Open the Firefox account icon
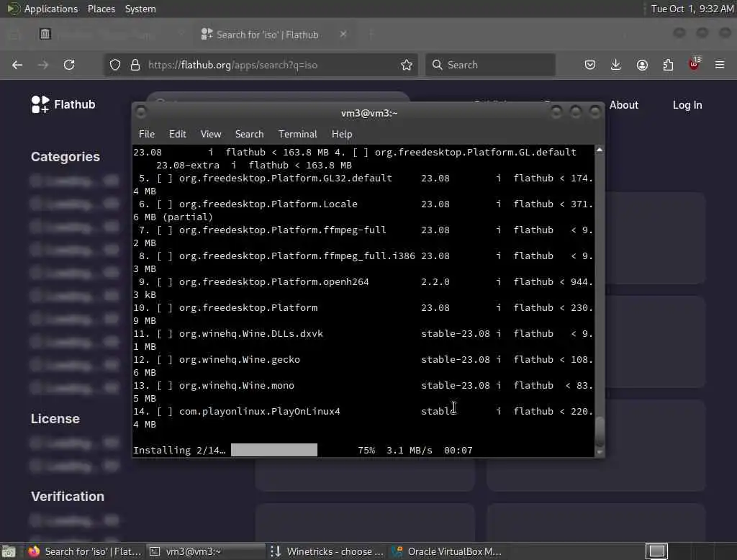The image size is (737, 560). coord(642,65)
